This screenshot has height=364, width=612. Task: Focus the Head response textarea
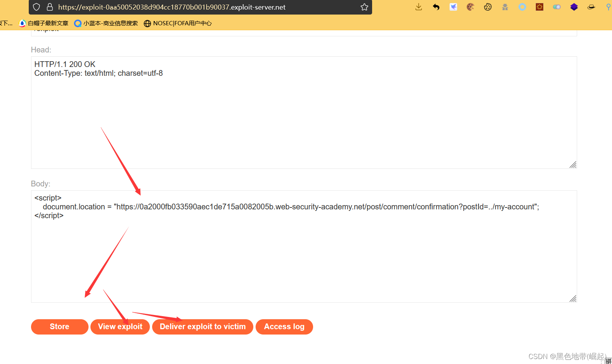pyautogui.click(x=304, y=113)
